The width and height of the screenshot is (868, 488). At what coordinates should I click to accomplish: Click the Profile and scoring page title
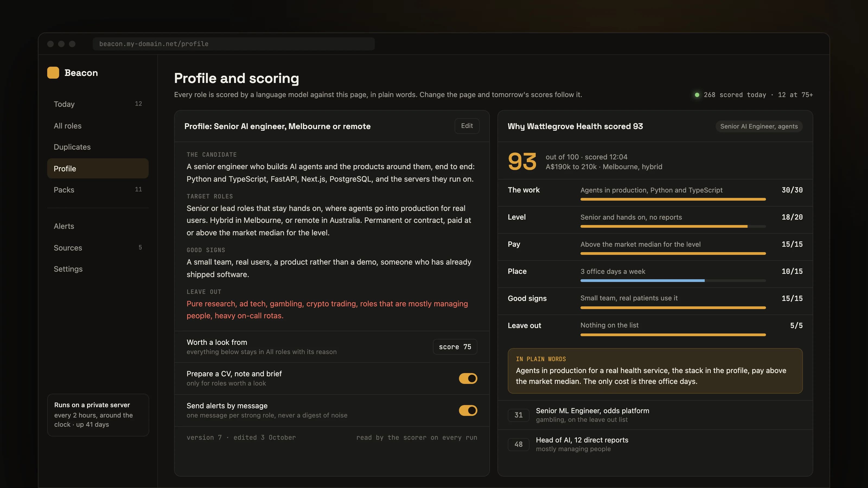(x=236, y=78)
